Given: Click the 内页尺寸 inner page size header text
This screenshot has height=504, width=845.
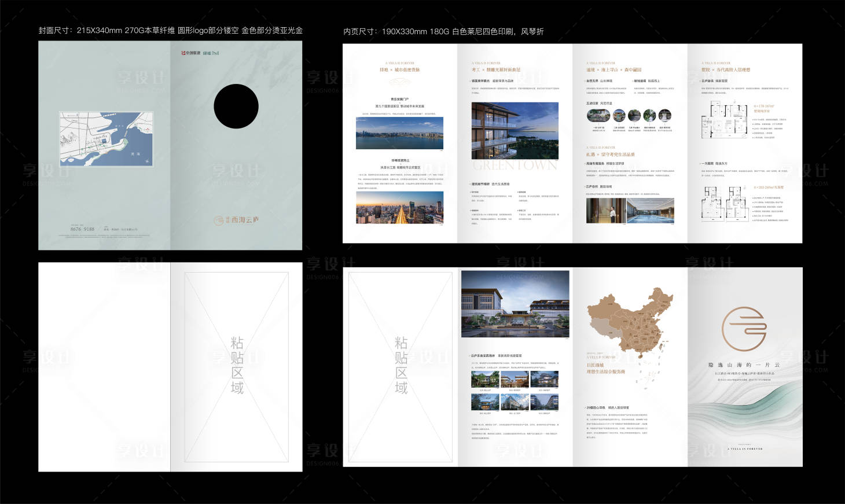Looking at the screenshot, I should (x=443, y=31).
